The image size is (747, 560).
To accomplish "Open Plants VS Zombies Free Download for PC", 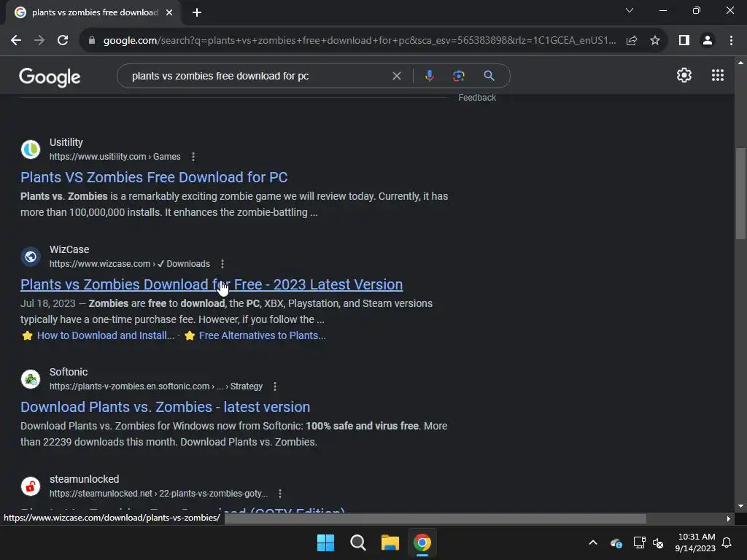I will click(x=154, y=177).
